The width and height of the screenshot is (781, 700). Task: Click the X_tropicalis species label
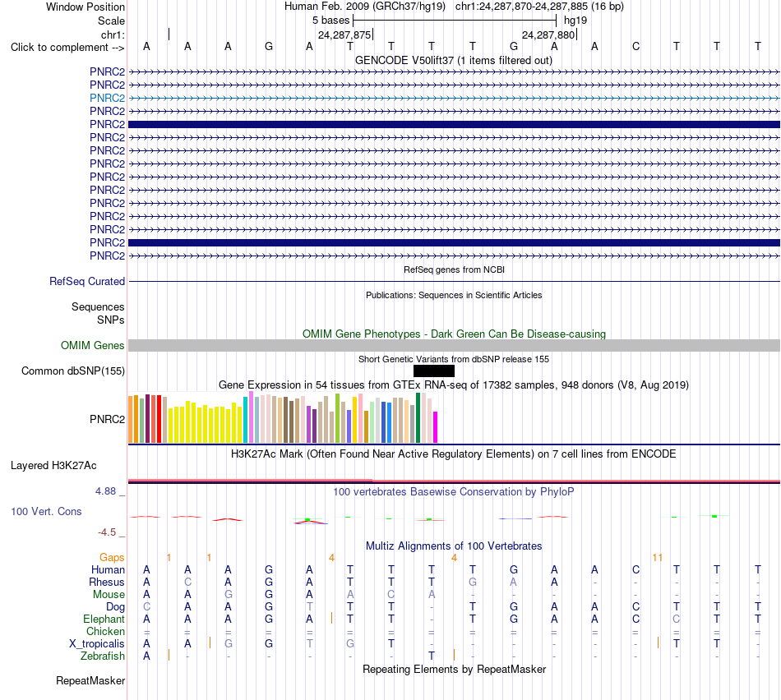97,644
